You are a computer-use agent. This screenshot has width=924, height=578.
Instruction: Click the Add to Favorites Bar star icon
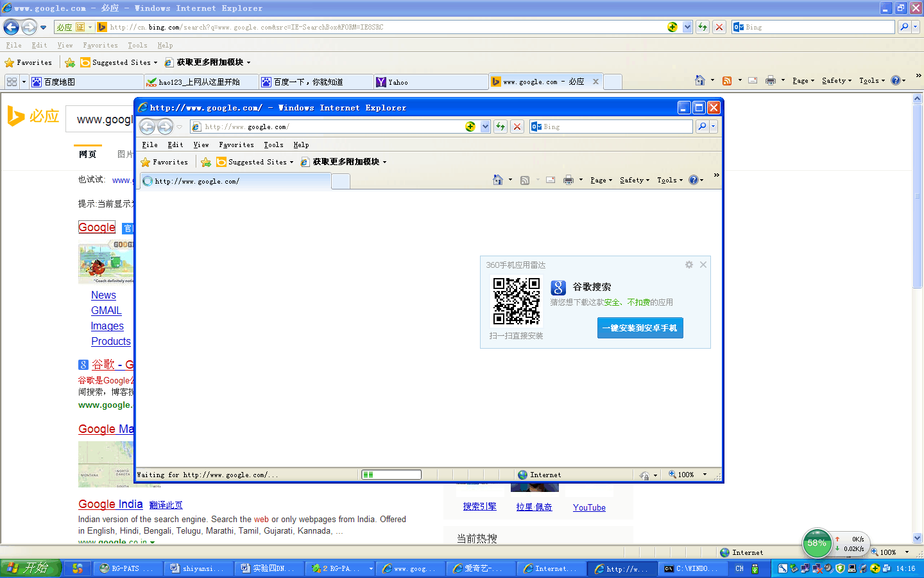pyautogui.click(x=70, y=62)
